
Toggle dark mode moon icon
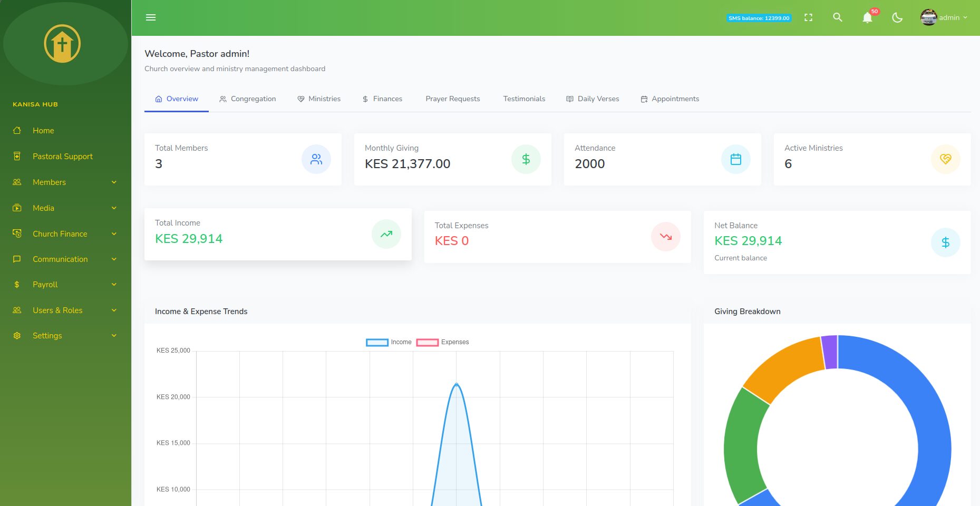(897, 17)
